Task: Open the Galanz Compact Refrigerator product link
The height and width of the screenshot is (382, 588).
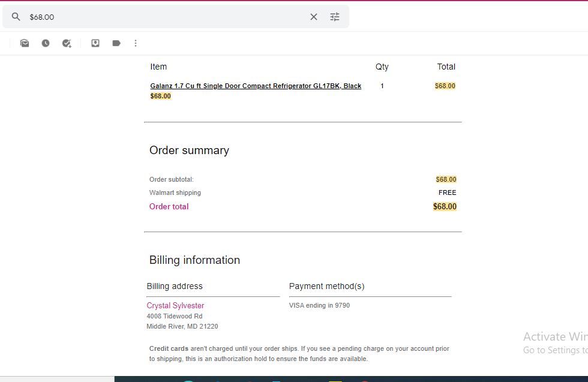Action: coord(256,86)
